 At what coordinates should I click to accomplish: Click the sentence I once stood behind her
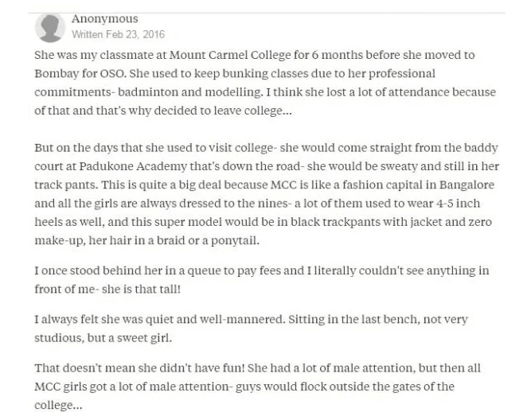click(261, 280)
